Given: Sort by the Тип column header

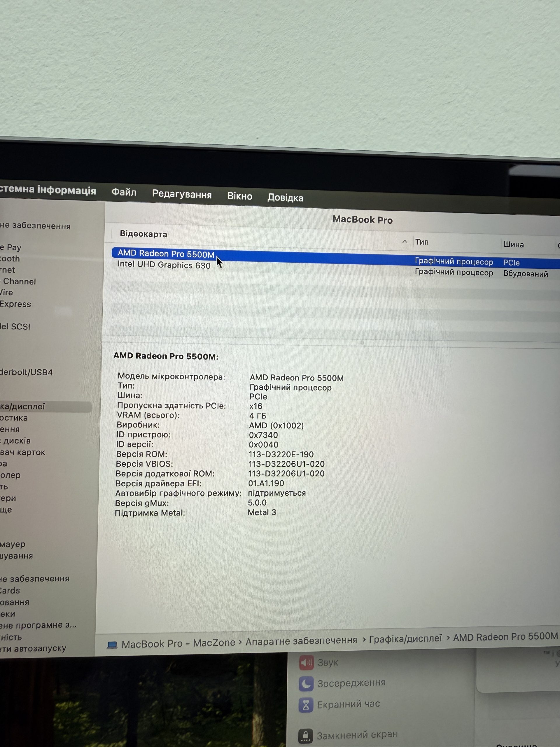Looking at the screenshot, I should pyautogui.click(x=422, y=242).
